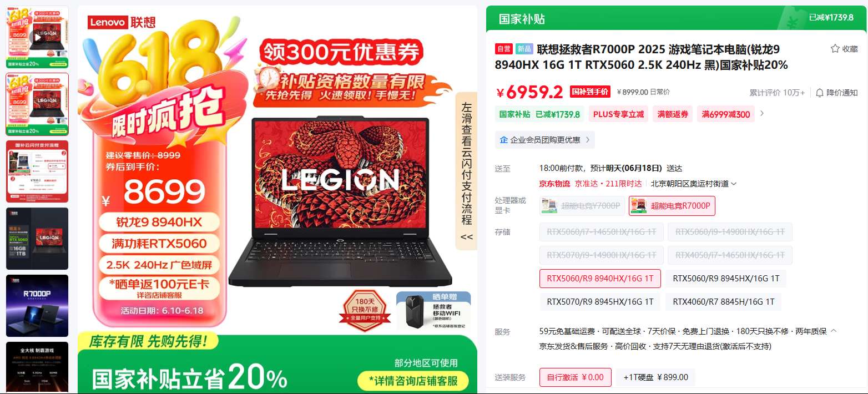Expand more promotions chevron after 满6999减300

click(762, 113)
